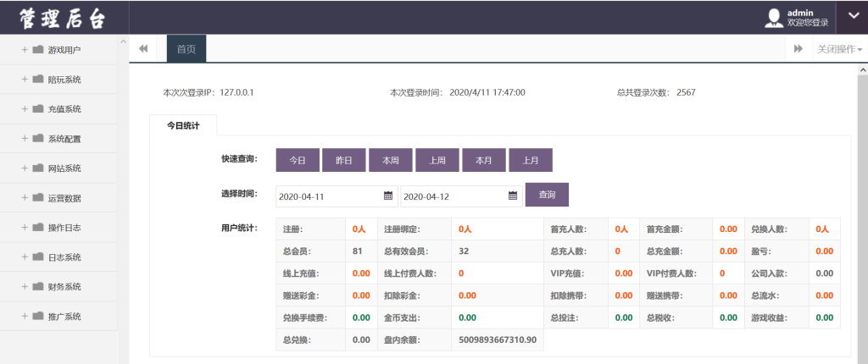The image size is (868, 364).
Task: Click folder icon next to 财务系统
Action: pyautogui.click(x=38, y=287)
